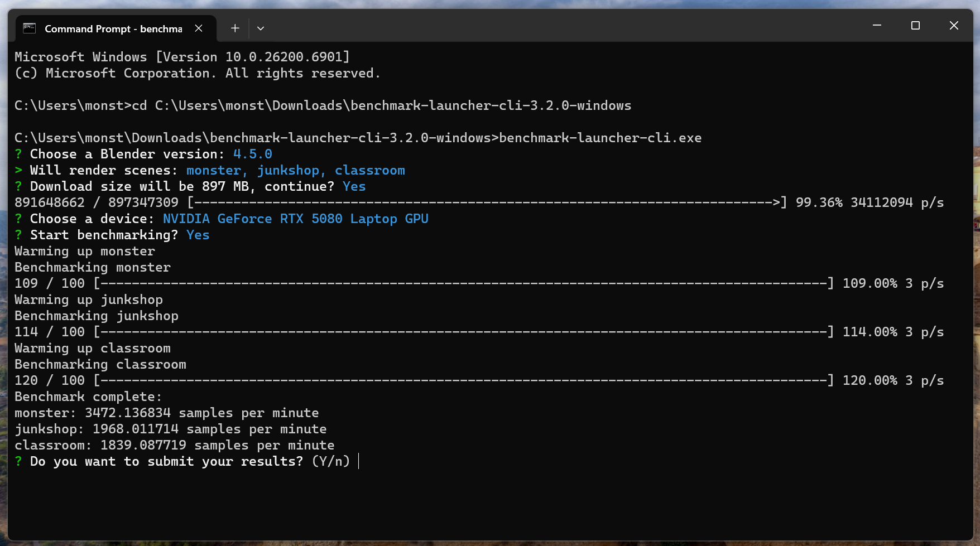
Task: Expand the new tab profile dropdown
Action: pyautogui.click(x=261, y=28)
